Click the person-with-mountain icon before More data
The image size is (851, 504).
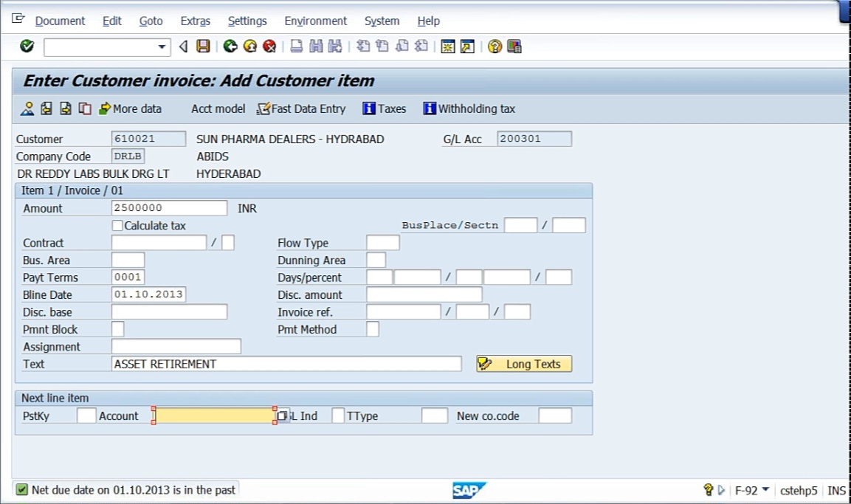[x=27, y=109]
